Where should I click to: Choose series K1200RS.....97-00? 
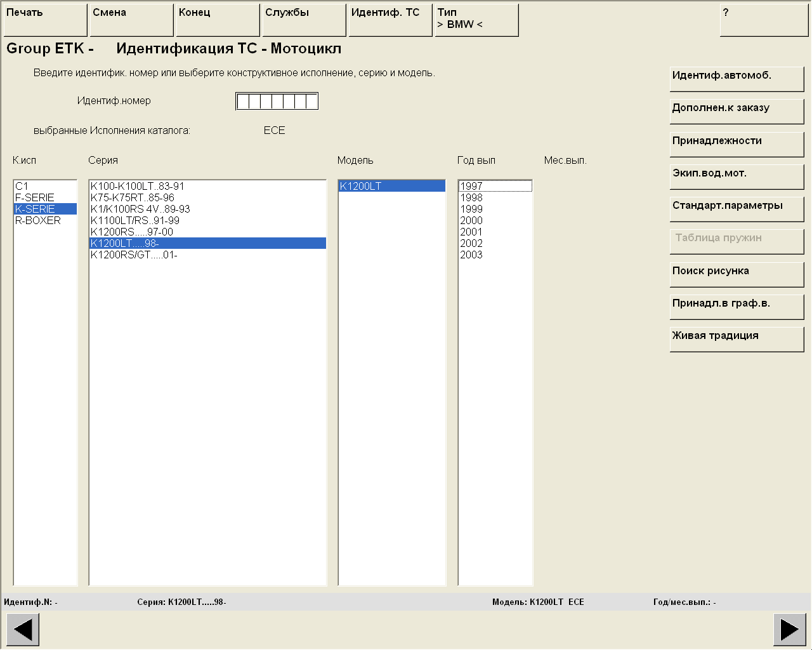tap(207, 232)
